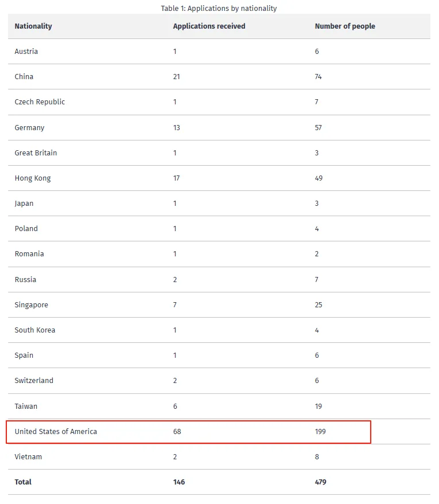This screenshot has height=504, width=439.
Task: Click the "Number of people" column header
Action: (x=345, y=26)
